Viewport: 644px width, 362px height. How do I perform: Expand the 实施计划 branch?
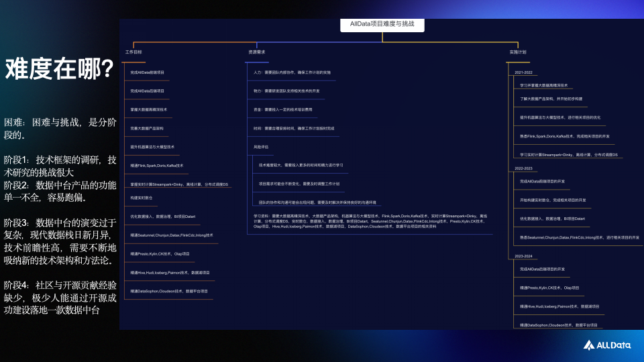tap(517, 52)
